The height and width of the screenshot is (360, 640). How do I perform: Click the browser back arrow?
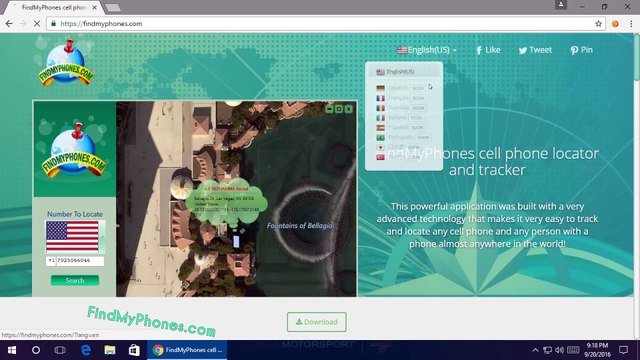9,24
